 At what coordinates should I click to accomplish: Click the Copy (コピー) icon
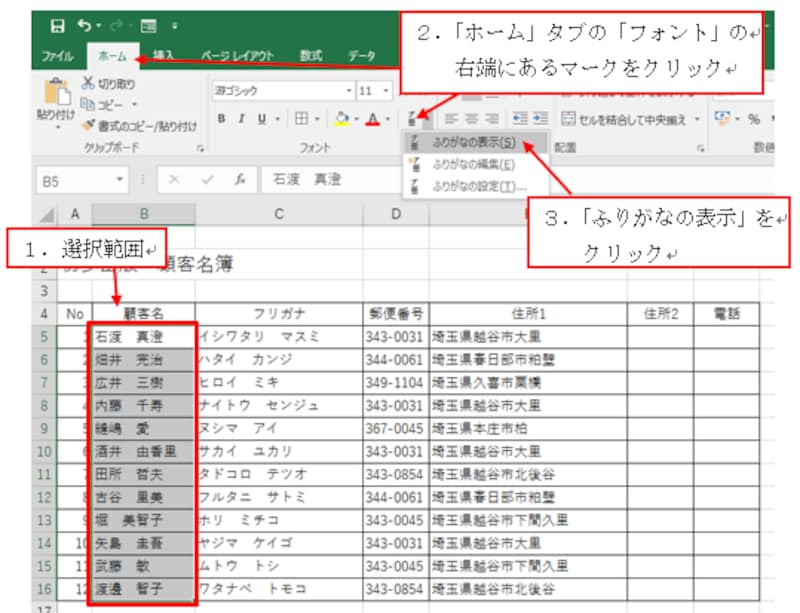[x=101, y=103]
